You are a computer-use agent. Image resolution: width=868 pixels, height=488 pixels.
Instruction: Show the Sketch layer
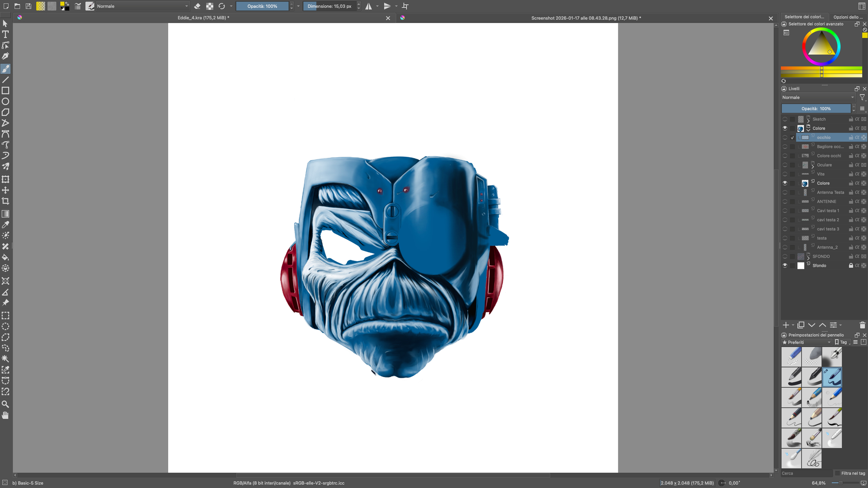(x=785, y=119)
